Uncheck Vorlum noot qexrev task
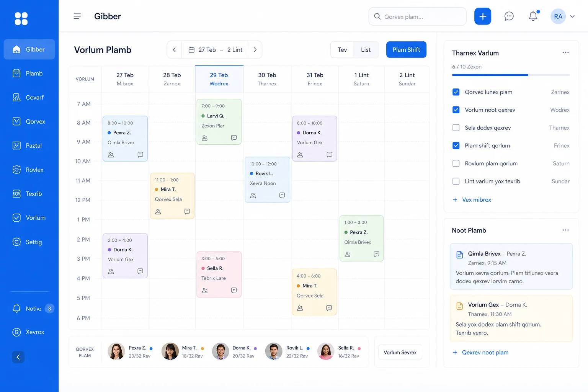Screen dimensions: 588x392 click(456, 110)
